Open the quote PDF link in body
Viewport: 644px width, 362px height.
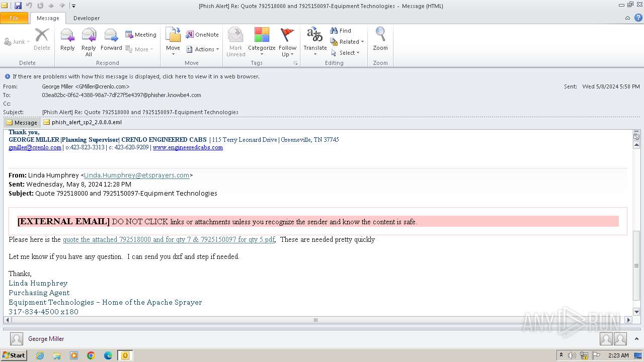[x=169, y=239]
